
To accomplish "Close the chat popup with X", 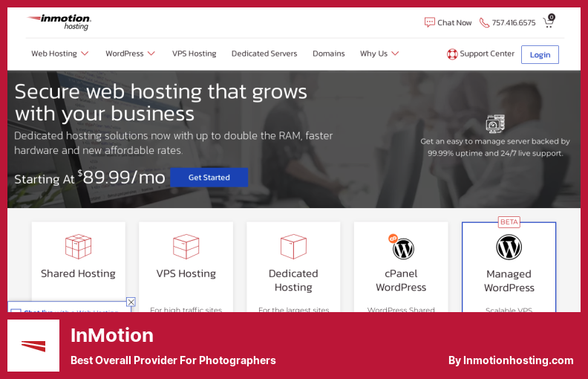I will click(x=131, y=302).
